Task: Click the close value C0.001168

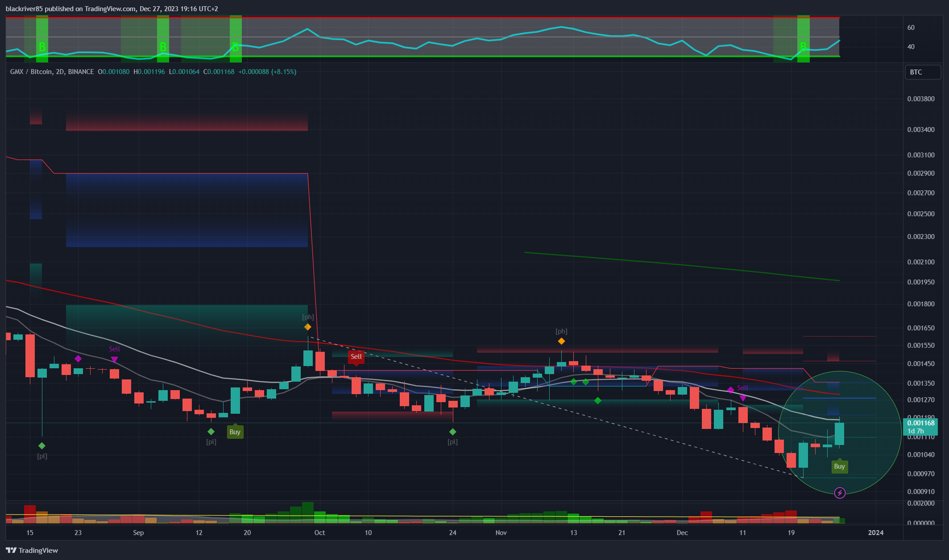Action: pos(219,72)
